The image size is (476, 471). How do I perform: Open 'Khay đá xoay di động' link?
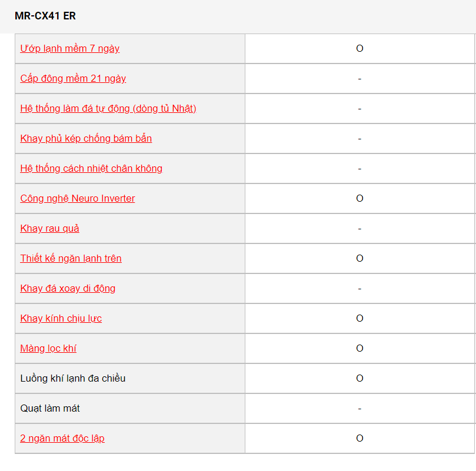click(x=68, y=288)
